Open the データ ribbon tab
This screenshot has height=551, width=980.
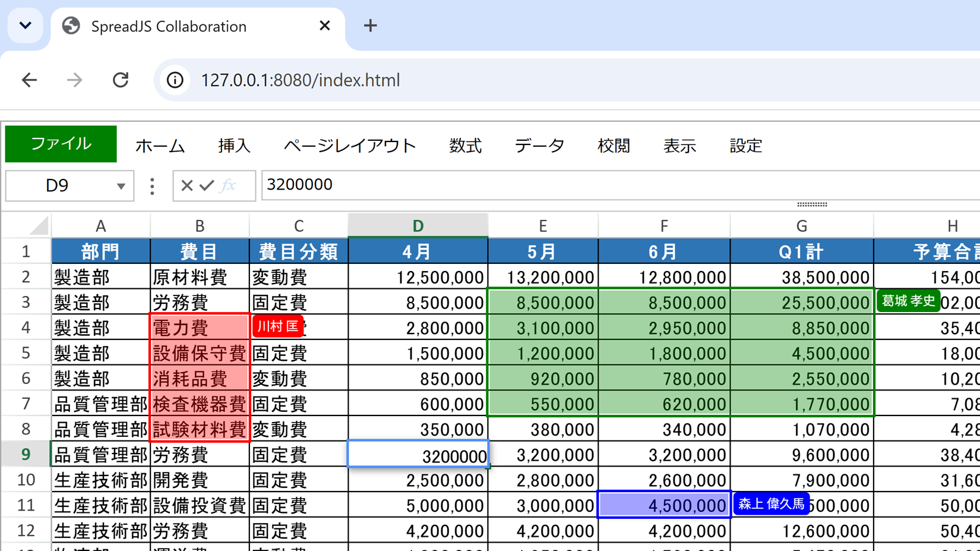pyautogui.click(x=539, y=146)
